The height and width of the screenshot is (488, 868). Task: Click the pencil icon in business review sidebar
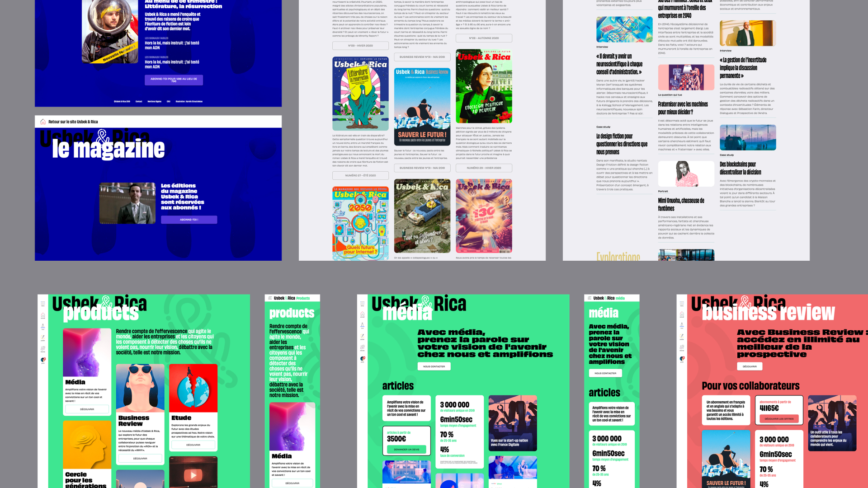tap(682, 336)
